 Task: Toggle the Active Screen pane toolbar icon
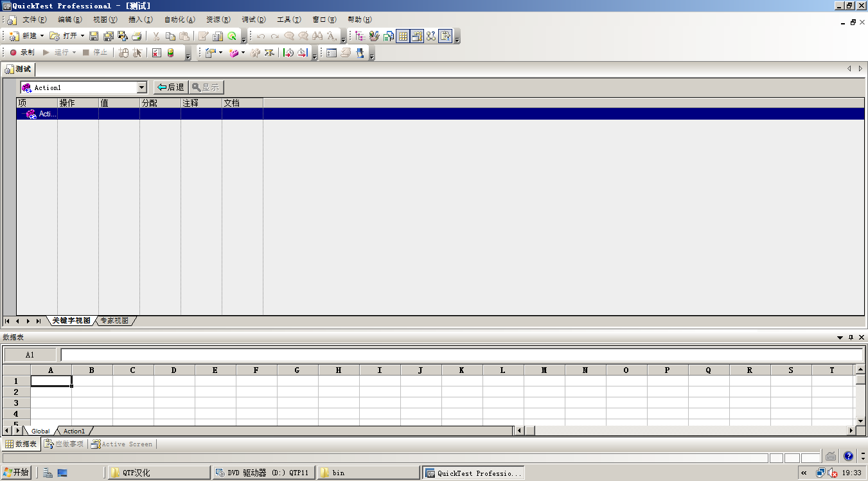[x=417, y=36]
